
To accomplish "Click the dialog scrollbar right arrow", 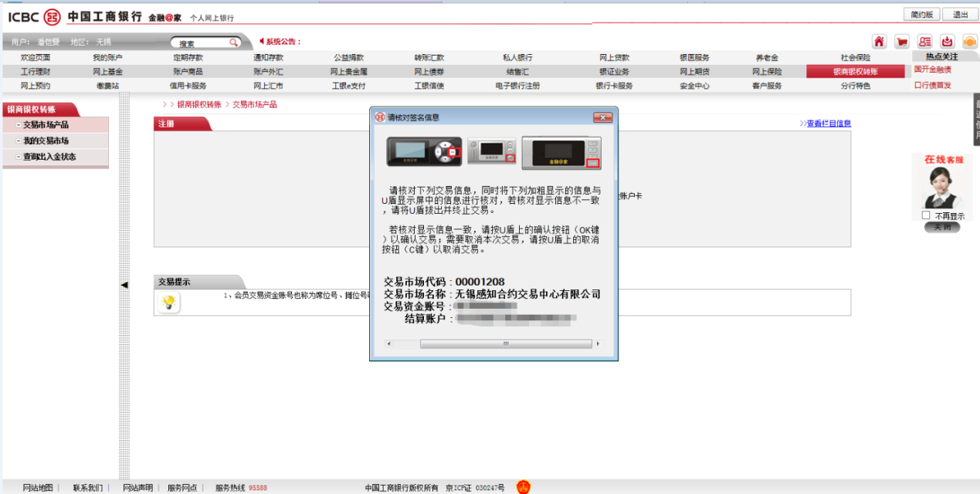I will 598,343.
